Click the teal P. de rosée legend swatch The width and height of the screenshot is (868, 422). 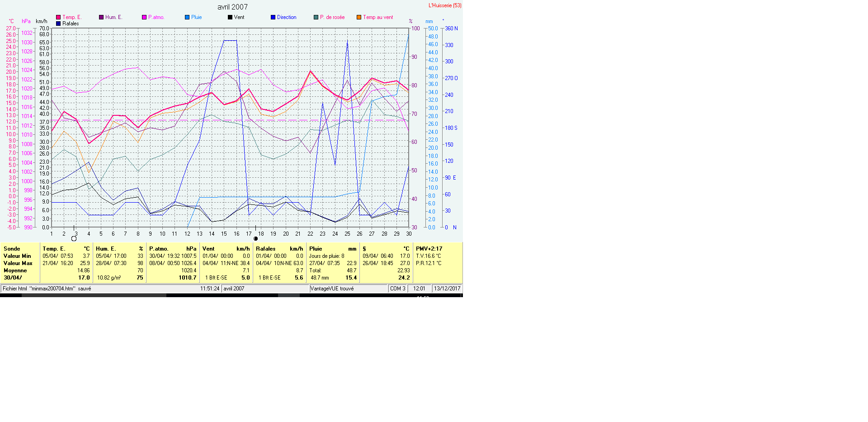pyautogui.click(x=316, y=17)
